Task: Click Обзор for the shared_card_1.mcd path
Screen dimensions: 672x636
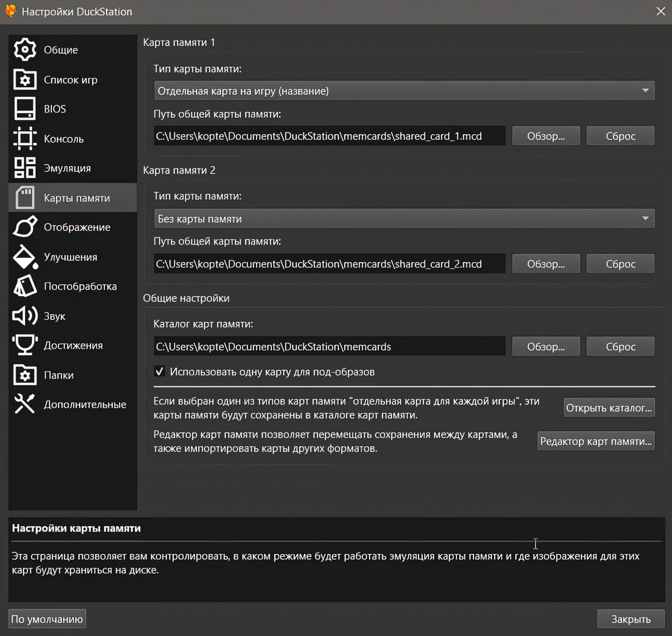Action: click(546, 136)
